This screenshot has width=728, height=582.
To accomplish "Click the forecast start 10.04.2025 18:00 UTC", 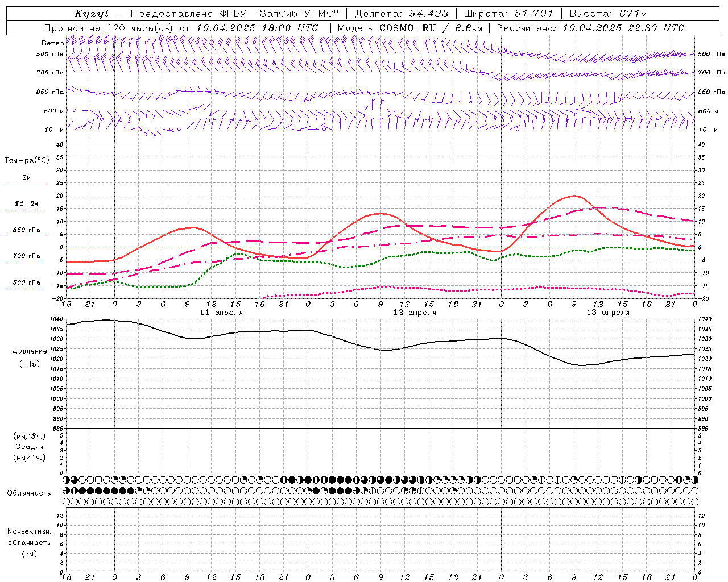I will click(x=257, y=28).
